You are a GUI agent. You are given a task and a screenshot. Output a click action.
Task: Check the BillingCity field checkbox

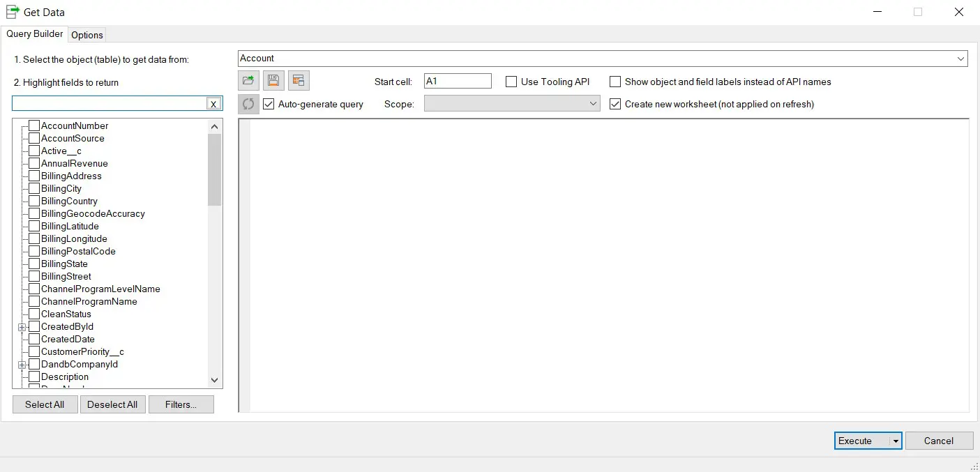(33, 188)
